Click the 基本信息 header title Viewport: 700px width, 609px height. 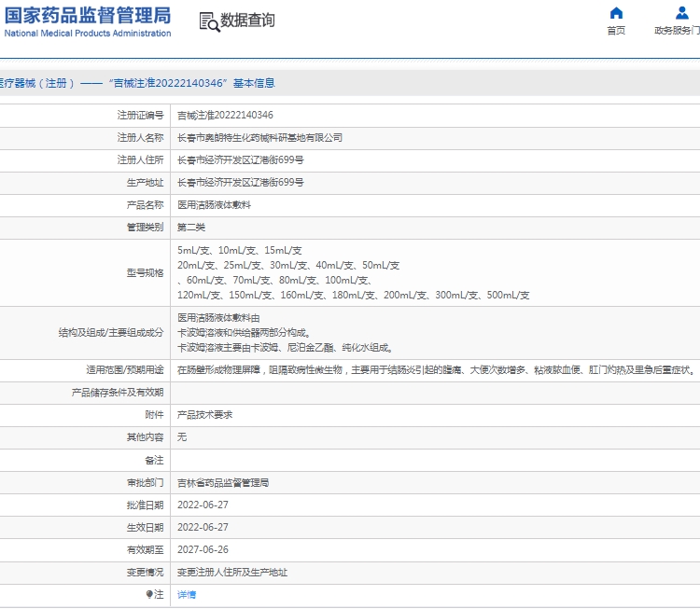254,83
